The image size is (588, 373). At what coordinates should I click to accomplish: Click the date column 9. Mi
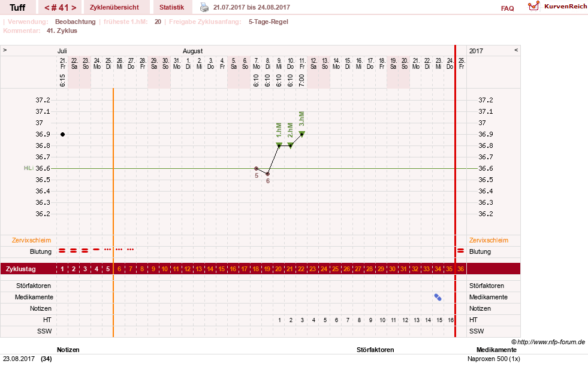279,63
